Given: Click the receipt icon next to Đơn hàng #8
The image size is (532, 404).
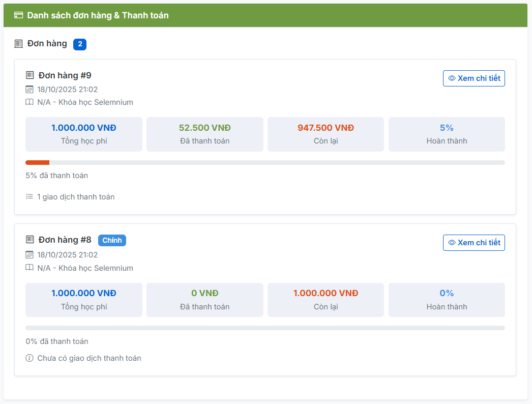Looking at the screenshot, I should tap(30, 240).
